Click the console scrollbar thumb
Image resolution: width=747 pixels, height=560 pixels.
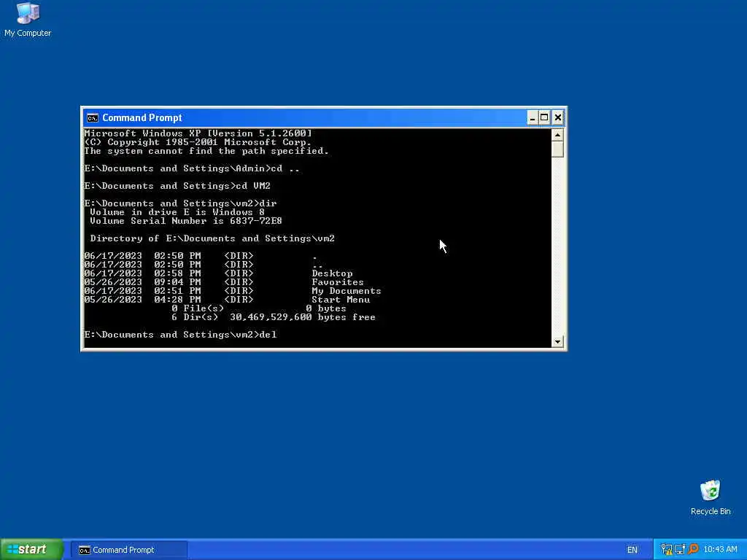(x=557, y=149)
